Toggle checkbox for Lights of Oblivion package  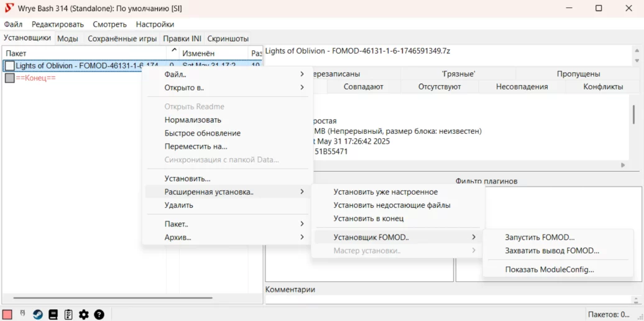tap(10, 66)
